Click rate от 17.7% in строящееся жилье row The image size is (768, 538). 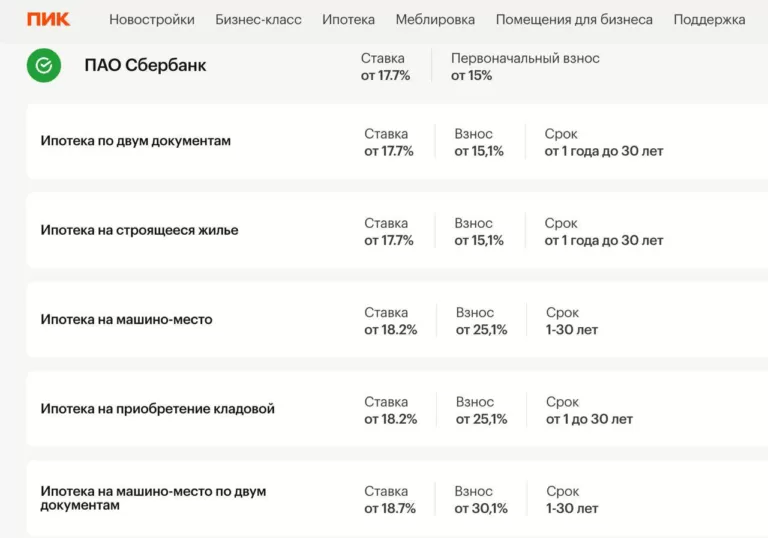point(388,241)
